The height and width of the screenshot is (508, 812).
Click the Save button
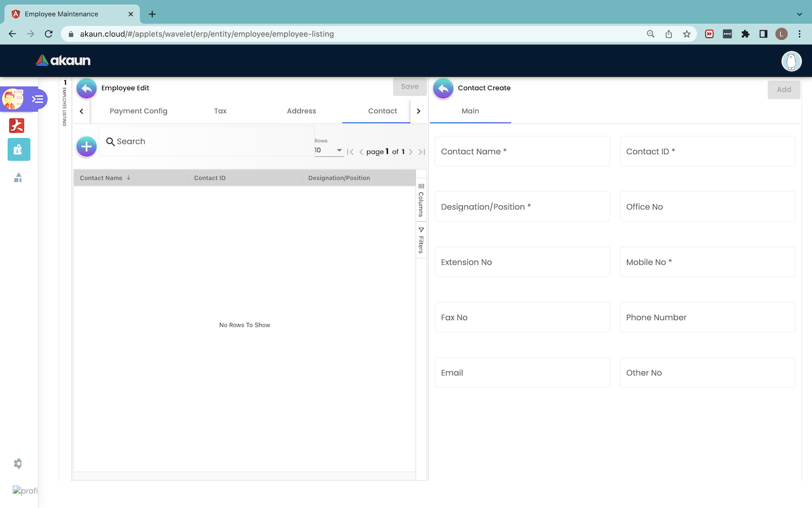409,87
